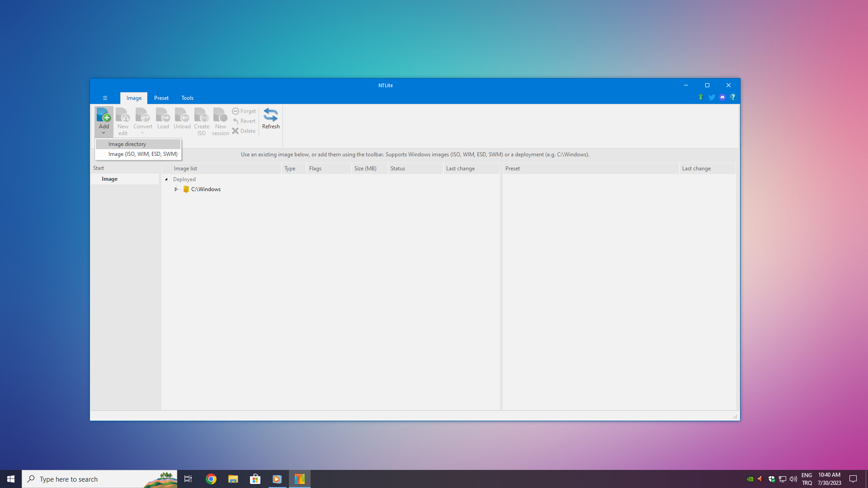
Task: Click the hamburger menu icon
Action: pyautogui.click(x=105, y=98)
